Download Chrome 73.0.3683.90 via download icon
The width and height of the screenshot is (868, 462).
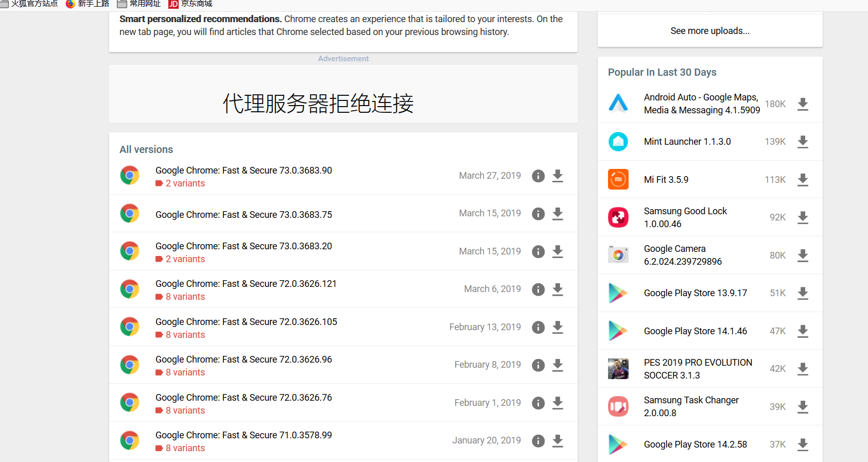coord(558,176)
